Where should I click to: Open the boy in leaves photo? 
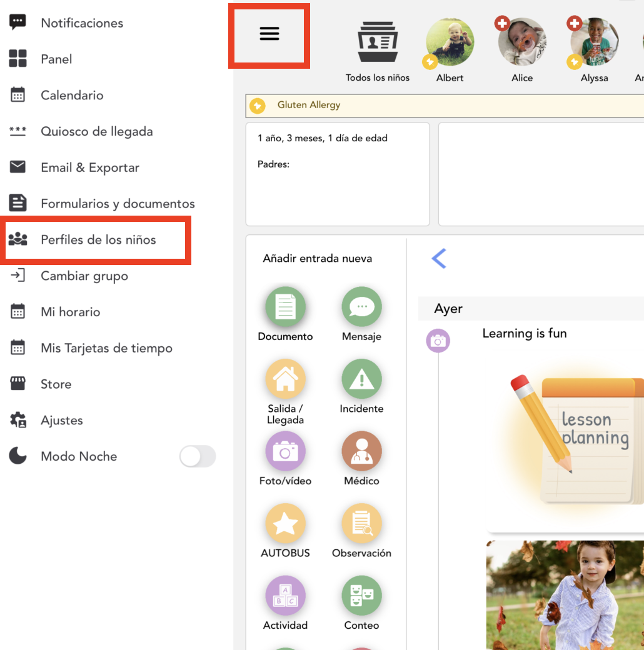(565, 595)
